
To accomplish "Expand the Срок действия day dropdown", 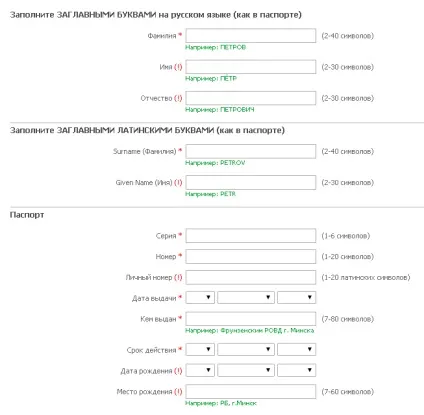I will pos(200,350).
